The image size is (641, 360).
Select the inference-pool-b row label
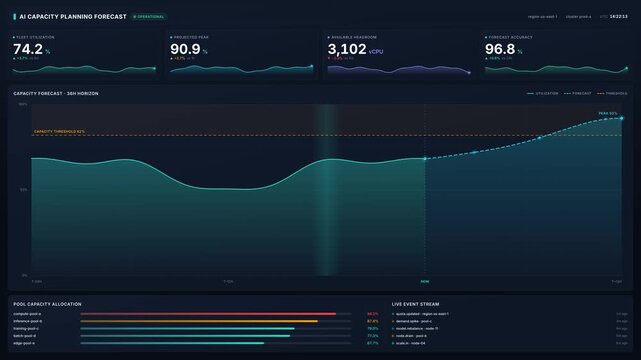pos(28,322)
